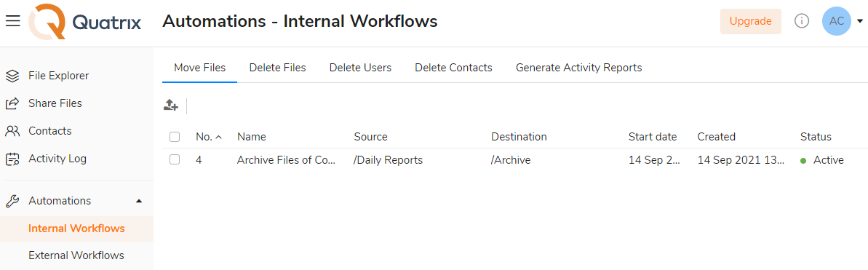Viewport: 868px width, 270px height.
Task: Sort by the No. column arrow
Action: click(219, 137)
